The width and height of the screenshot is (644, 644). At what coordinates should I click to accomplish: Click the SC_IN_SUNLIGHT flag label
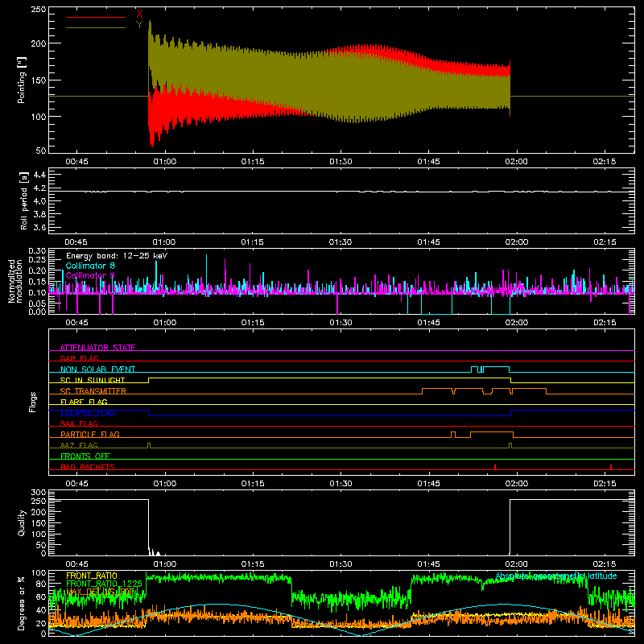click(x=93, y=380)
